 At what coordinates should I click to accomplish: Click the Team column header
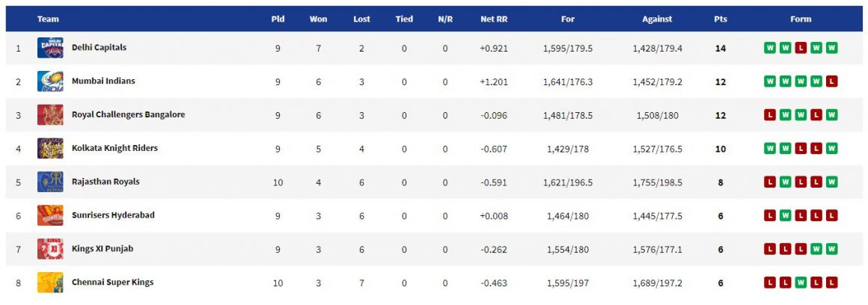coord(48,19)
